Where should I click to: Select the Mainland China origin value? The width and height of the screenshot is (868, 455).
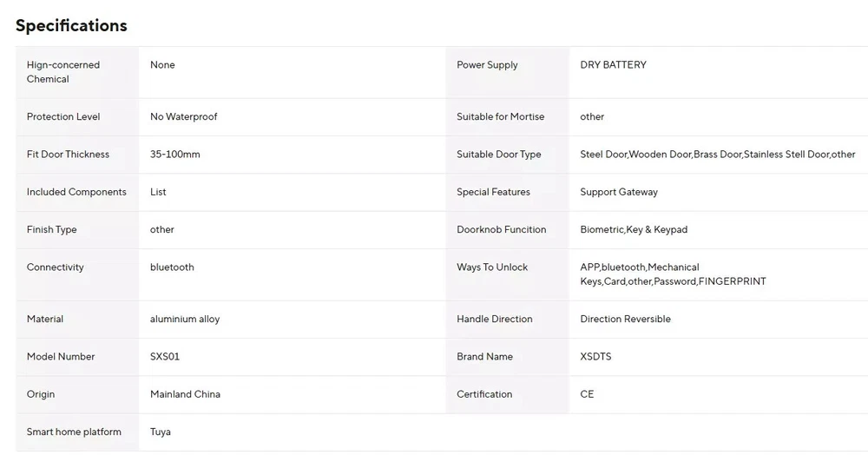tap(185, 394)
